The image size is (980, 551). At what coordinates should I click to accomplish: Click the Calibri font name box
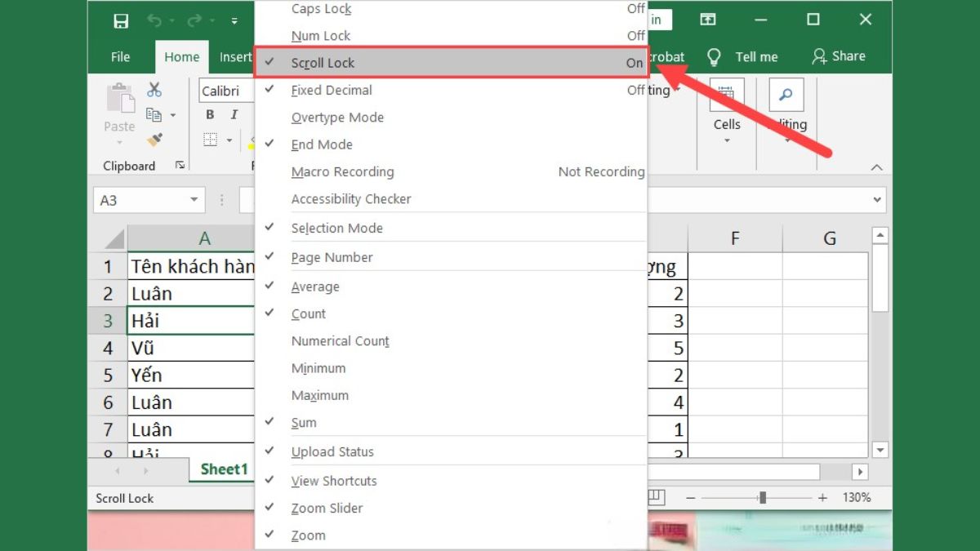click(x=227, y=91)
